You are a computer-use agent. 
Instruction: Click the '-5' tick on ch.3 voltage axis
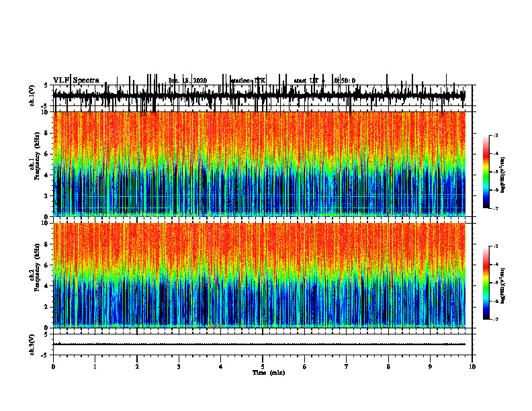(x=44, y=355)
